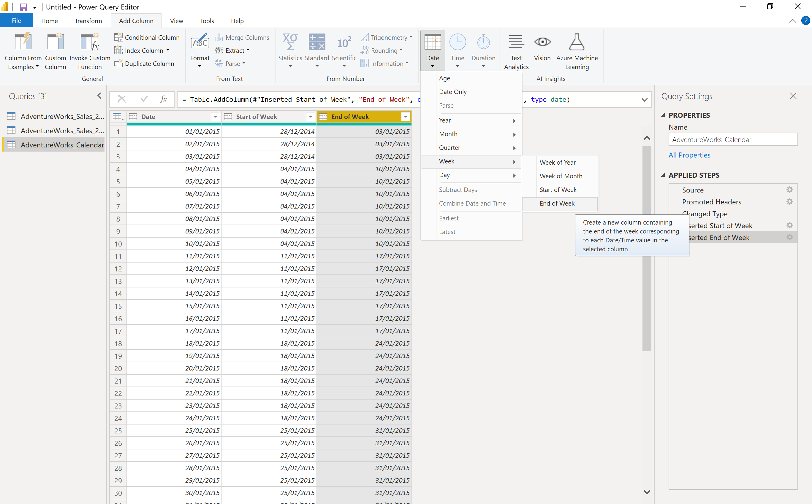The height and width of the screenshot is (504, 812).
Task: Open the help question mark icon
Action: click(x=805, y=21)
